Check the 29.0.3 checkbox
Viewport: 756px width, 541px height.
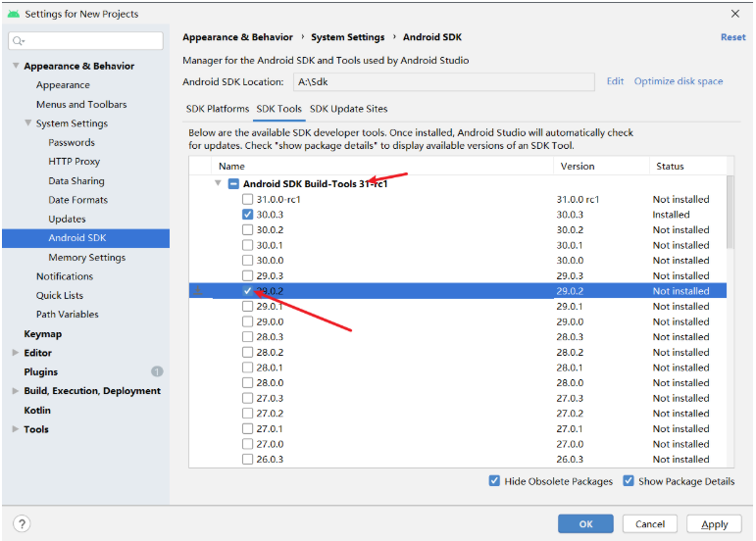click(247, 275)
